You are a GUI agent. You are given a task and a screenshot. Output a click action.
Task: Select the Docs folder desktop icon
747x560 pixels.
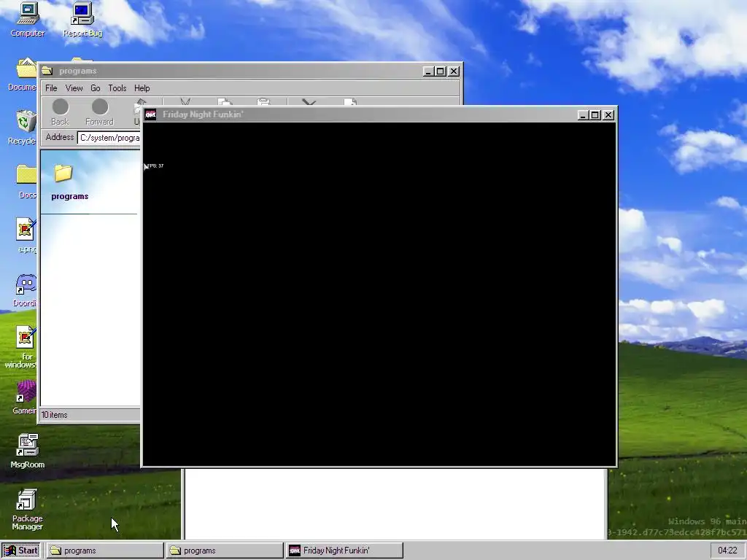(x=26, y=181)
